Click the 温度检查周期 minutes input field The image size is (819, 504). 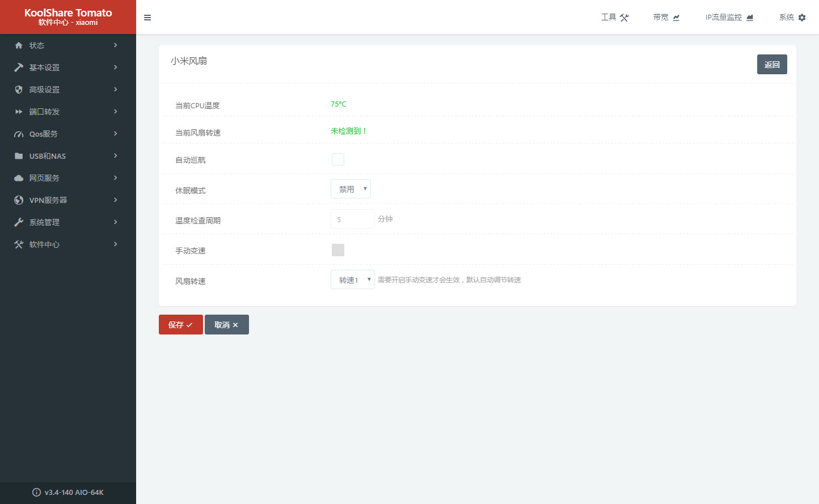pyautogui.click(x=352, y=219)
